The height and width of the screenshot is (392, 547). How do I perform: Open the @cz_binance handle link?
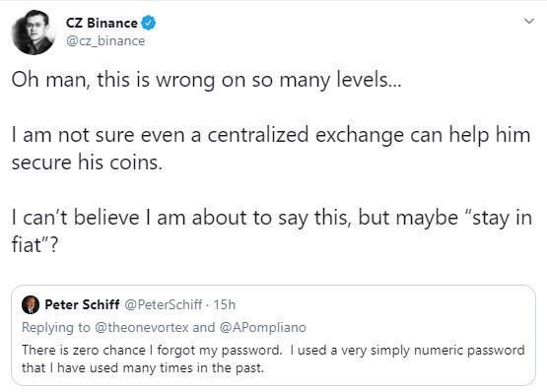(105, 40)
